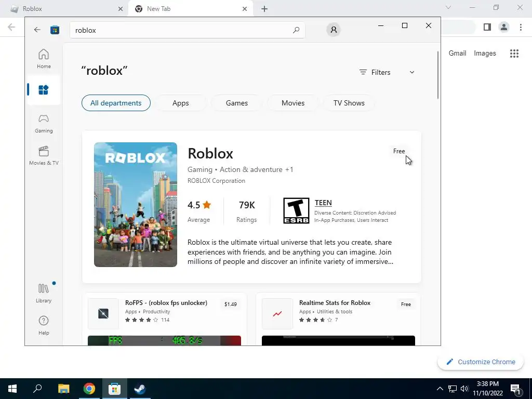Close the New Tab Chrome tab
This screenshot has width=532, height=399.
click(245, 9)
